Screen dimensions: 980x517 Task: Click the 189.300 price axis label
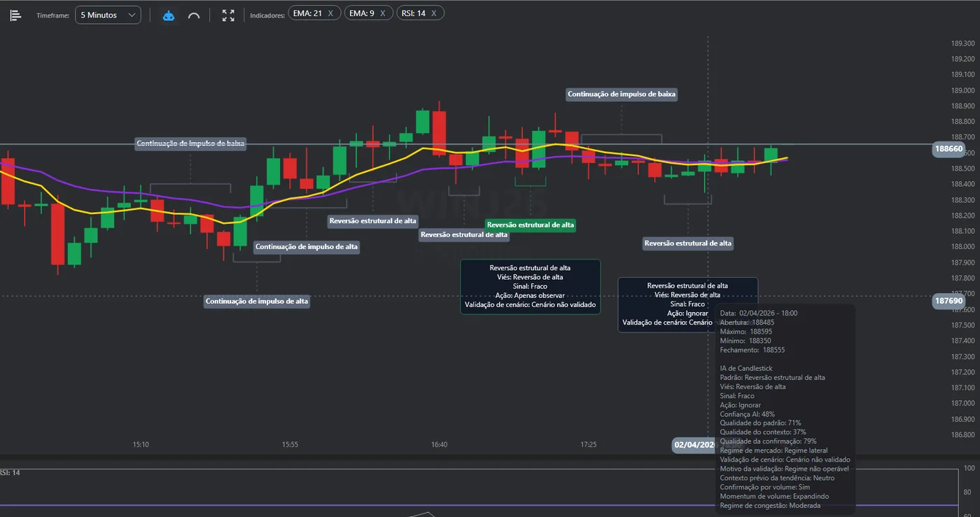point(963,43)
